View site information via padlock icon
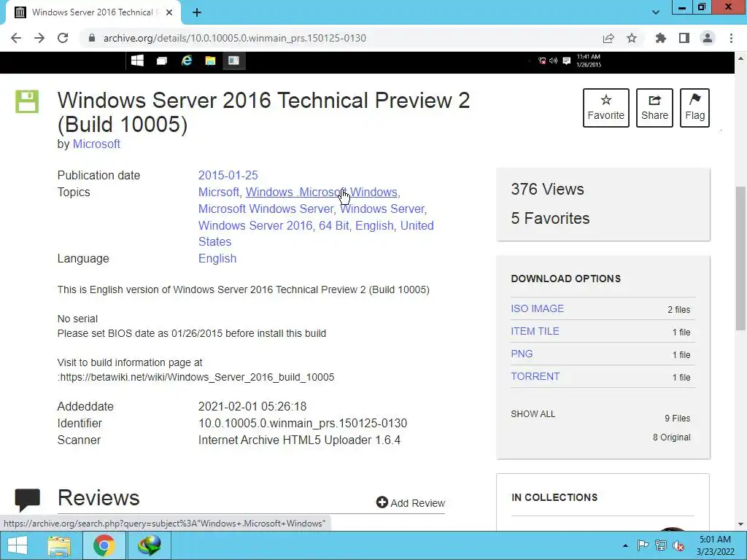This screenshot has width=747, height=560. coord(92,38)
